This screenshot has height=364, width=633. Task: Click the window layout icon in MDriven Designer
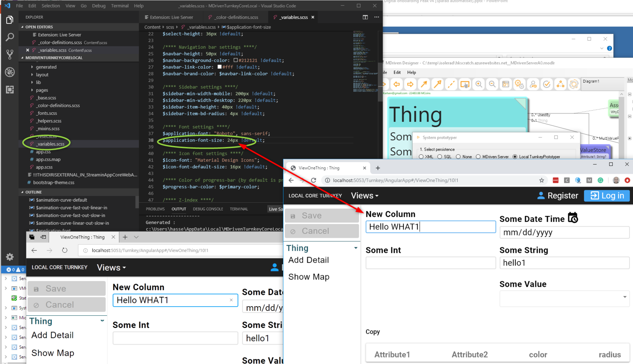tap(506, 84)
